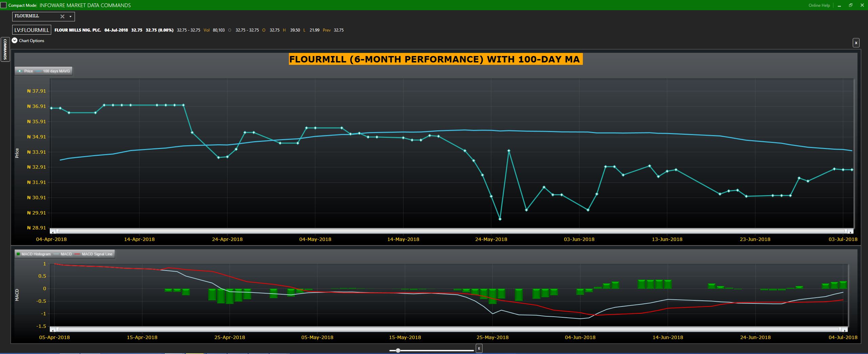This screenshot has height=354, width=868.
Task: Click right arrow of price chart scrollbar
Action: pyautogui.click(x=850, y=232)
